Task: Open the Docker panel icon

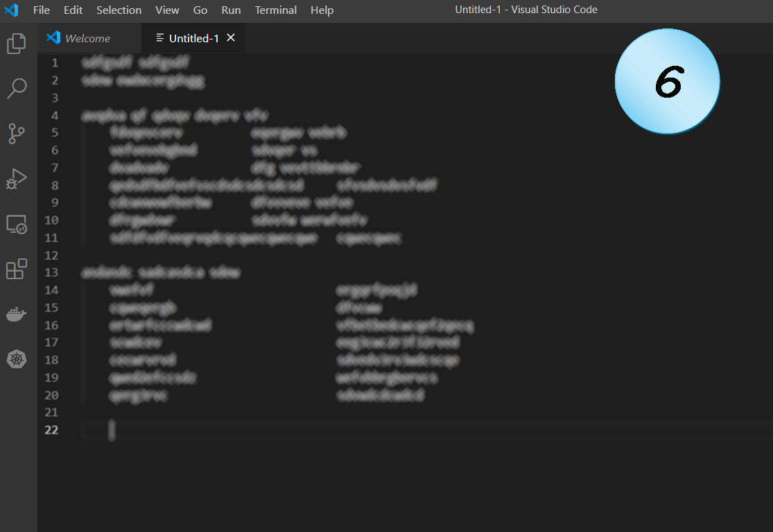Action: click(x=17, y=314)
